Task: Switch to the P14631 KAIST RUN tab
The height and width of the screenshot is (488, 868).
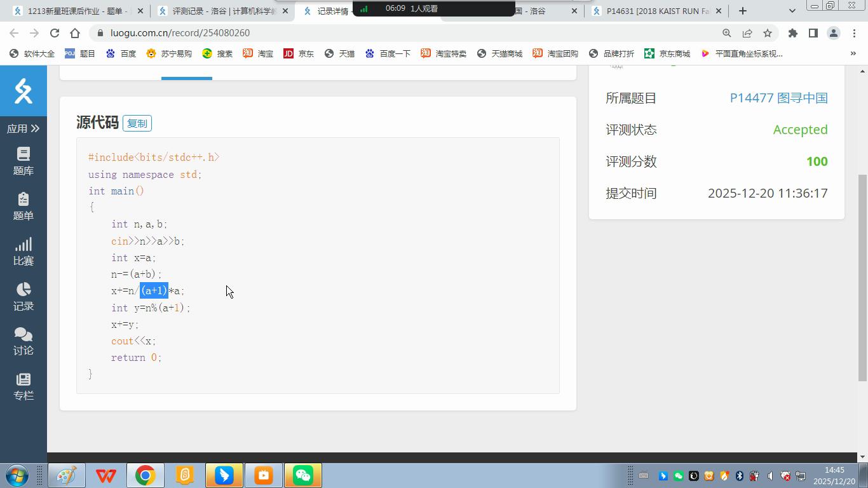Action: [654, 11]
